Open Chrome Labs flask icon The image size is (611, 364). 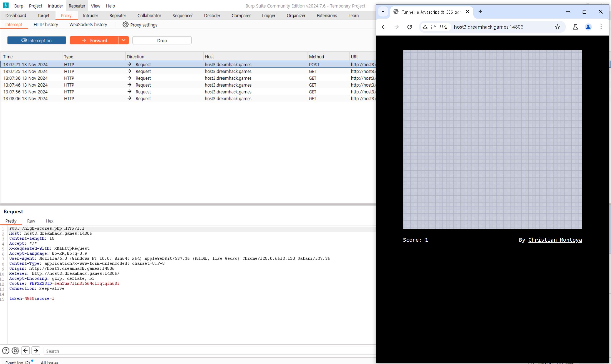(x=575, y=27)
